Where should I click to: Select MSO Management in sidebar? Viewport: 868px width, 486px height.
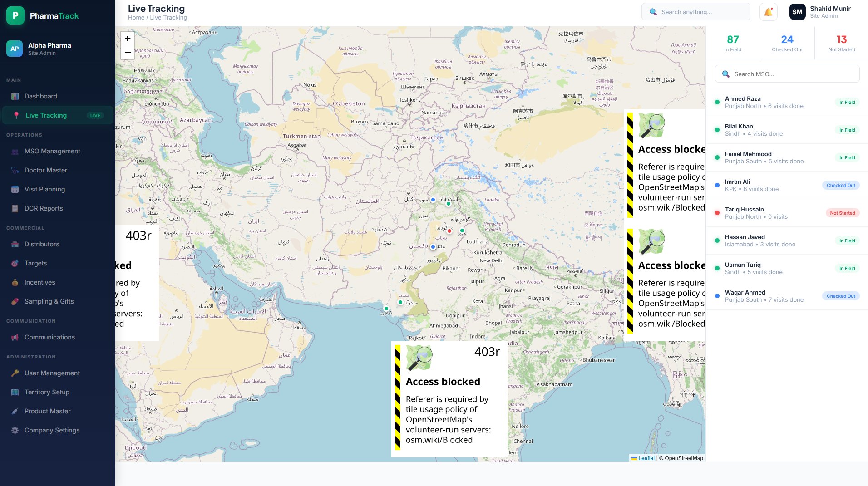click(58, 151)
